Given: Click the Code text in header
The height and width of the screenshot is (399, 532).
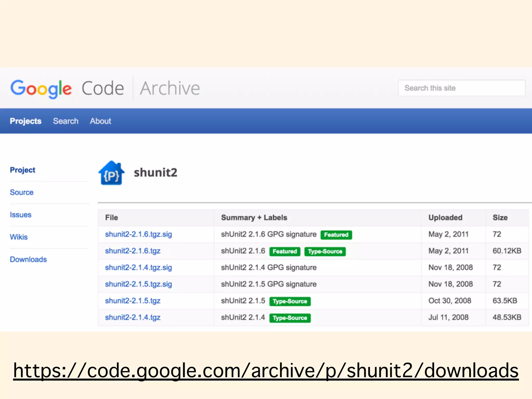Looking at the screenshot, I should (103, 88).
